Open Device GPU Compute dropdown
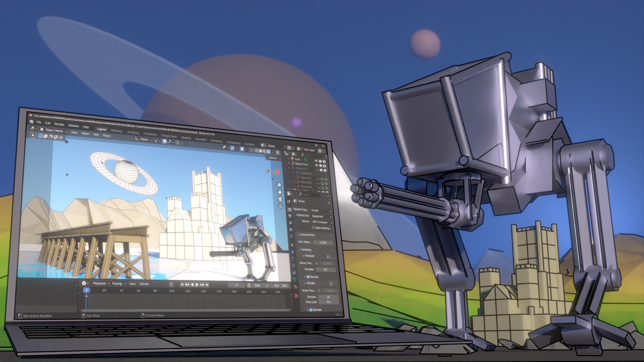Image resolution: width=644 pixels, height=362 pixels. click(322, 222)
